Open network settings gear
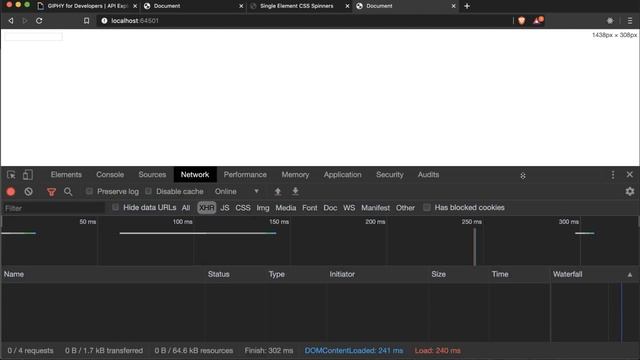Image resolution: width=640 pixels, height=360 pixels. click(x=630, y=191)
